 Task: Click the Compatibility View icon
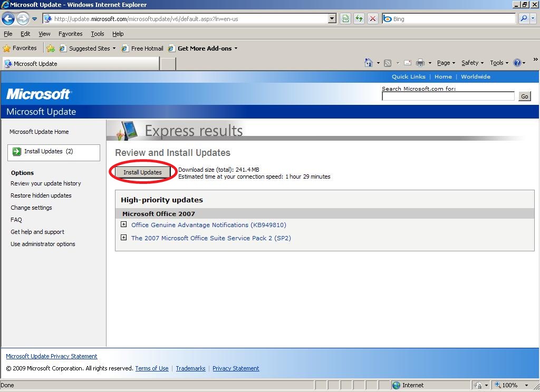click(x=345, y=19)
